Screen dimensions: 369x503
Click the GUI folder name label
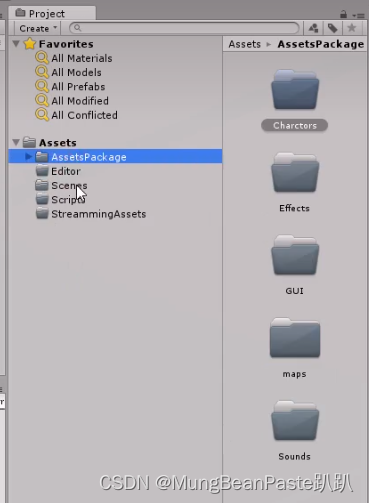(294, 291)
